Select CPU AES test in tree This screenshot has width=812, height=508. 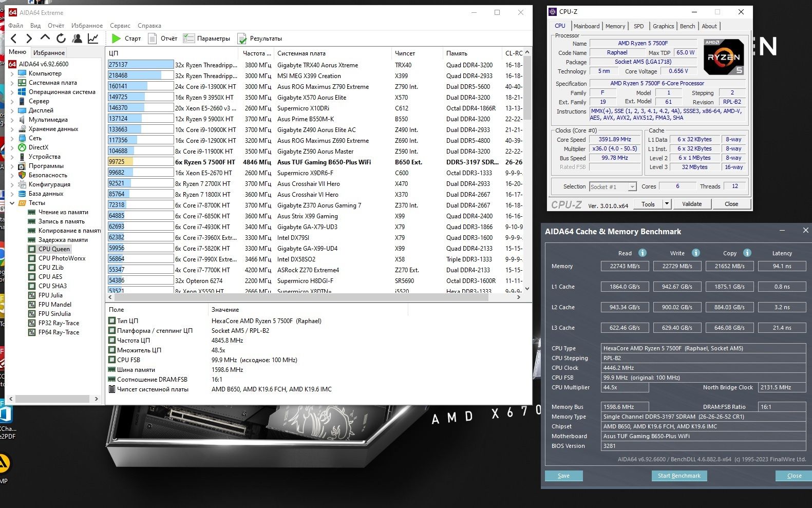point(50,276)
